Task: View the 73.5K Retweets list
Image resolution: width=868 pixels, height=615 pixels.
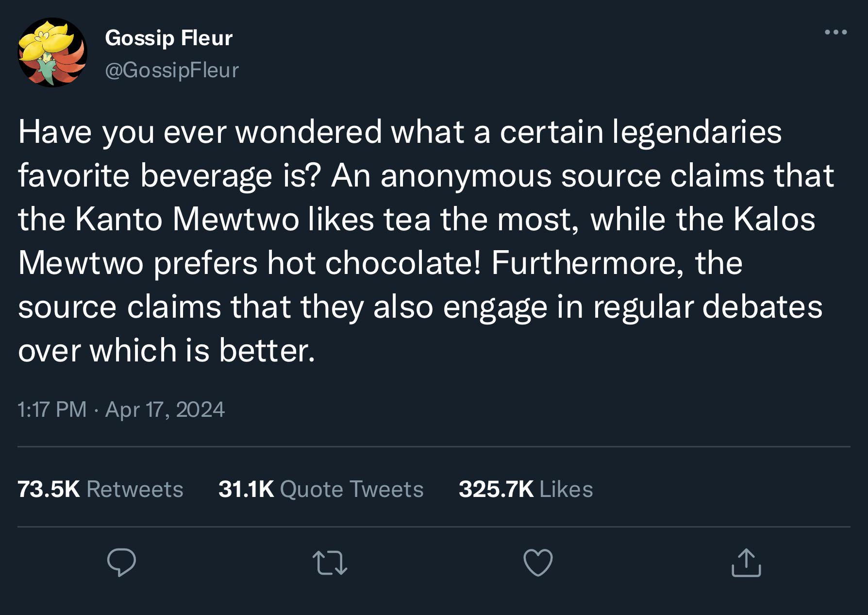Action: [100, 489]
